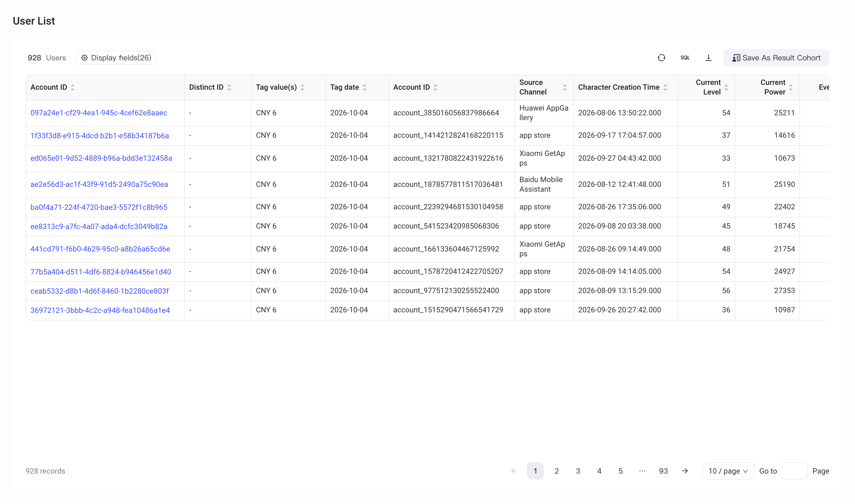Click current page 1 in pagination

click(535, 471)
